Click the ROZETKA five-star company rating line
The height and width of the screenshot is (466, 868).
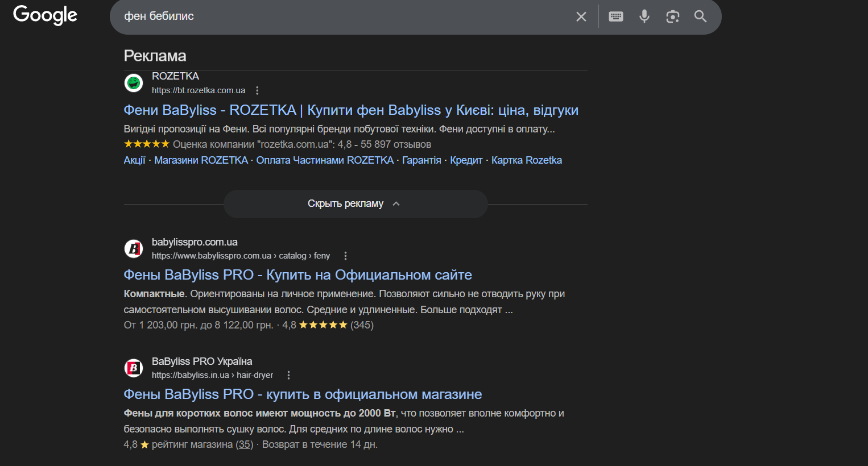click(x=278, y=144)
